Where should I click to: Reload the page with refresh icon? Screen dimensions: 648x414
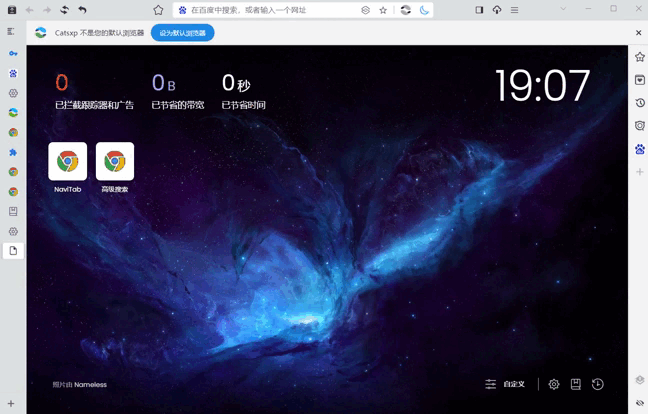pyautogui.click(x=64, y=10)
